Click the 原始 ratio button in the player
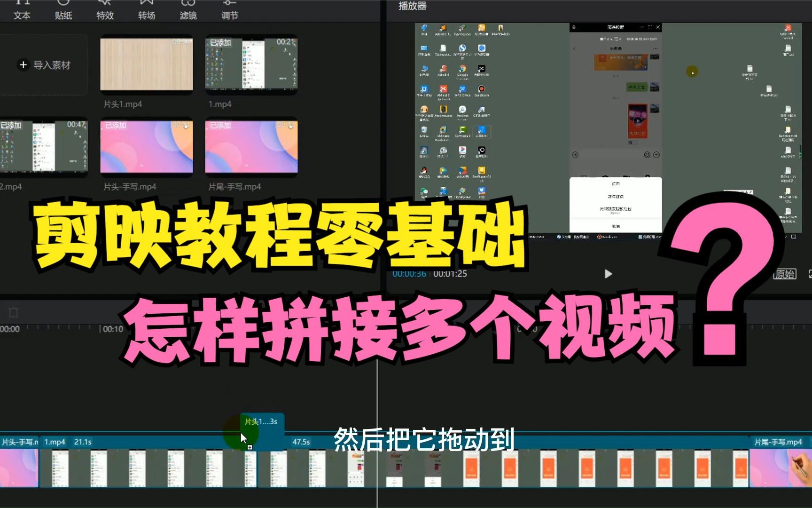The width and height of the screenshot is (812, 508). click(x=785, y=274)
